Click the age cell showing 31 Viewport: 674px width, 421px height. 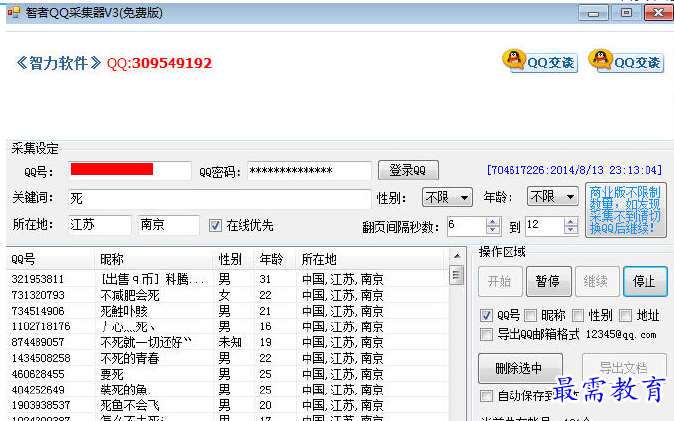point(265,280)
